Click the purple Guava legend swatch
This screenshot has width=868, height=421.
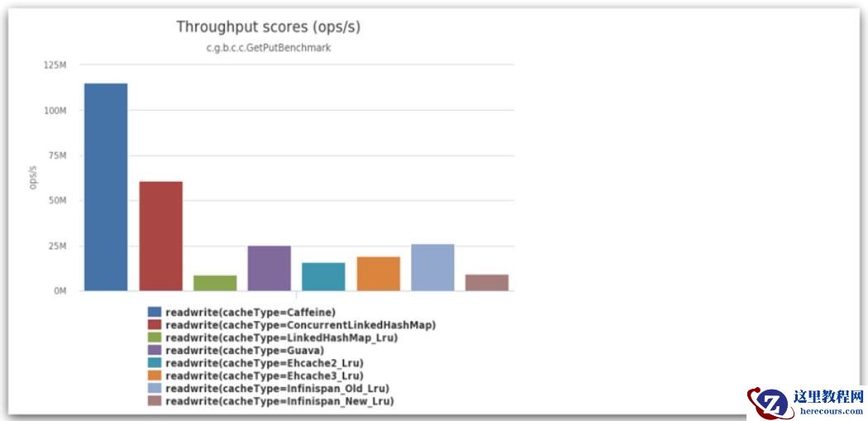pyautogui.click(x=155, y=351)
